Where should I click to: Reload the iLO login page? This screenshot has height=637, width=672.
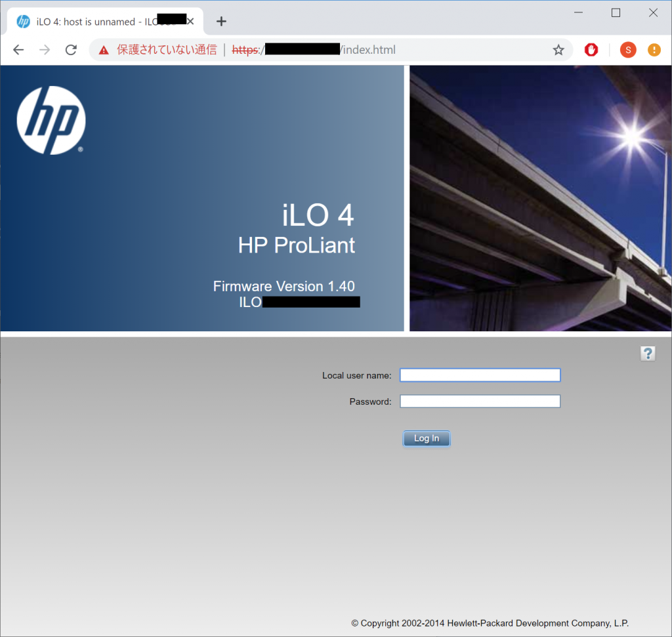pos(71,50)
